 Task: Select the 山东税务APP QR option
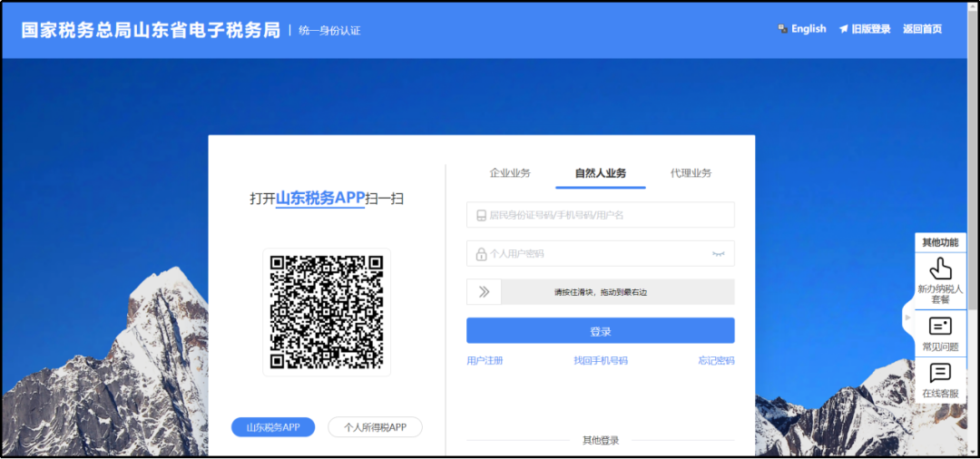point(273,427)
